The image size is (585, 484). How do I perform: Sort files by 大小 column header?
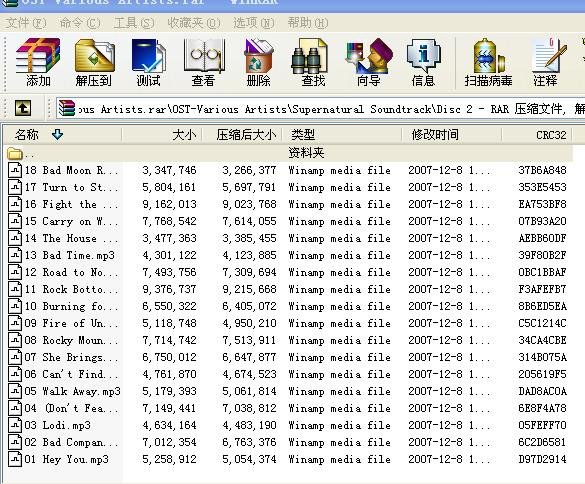[162, 135]
